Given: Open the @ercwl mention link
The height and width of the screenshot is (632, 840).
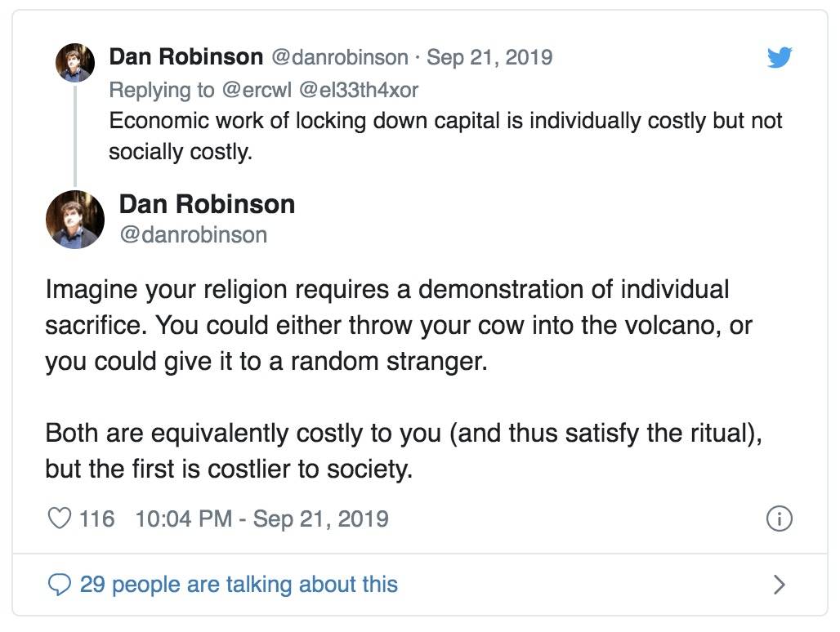Looking at the screenshot, I should 257,90.
